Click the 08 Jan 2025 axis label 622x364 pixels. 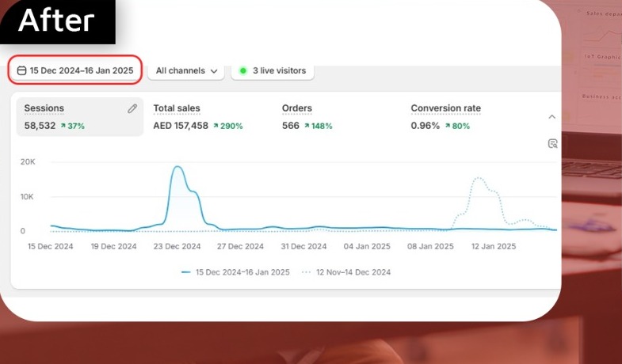click(x=430, y=246)
